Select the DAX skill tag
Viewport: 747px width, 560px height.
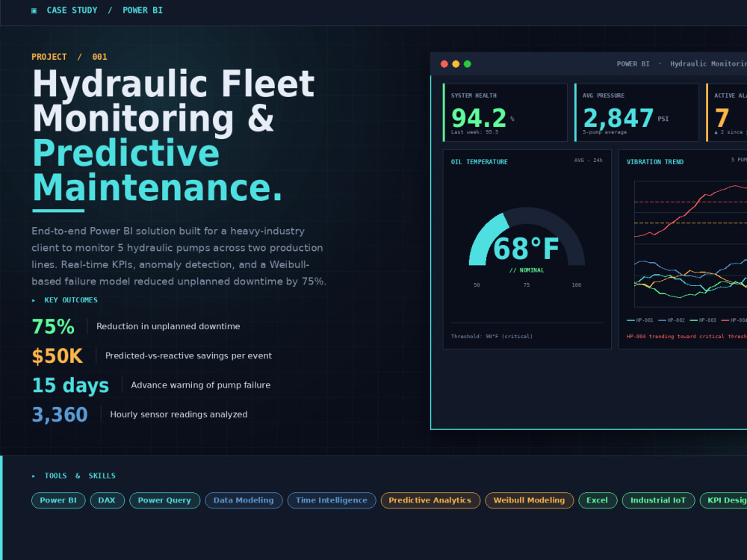(107, 500)
